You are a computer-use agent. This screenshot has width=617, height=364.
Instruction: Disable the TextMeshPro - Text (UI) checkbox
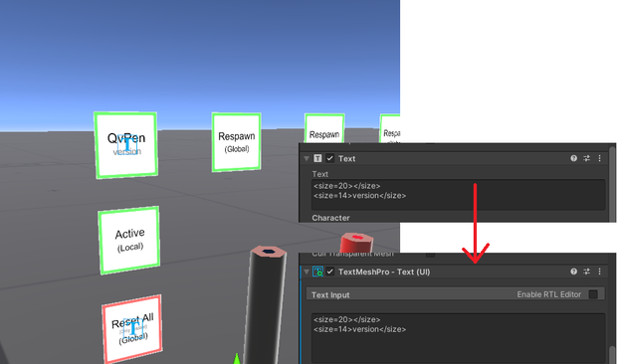[x=329, y=272]
